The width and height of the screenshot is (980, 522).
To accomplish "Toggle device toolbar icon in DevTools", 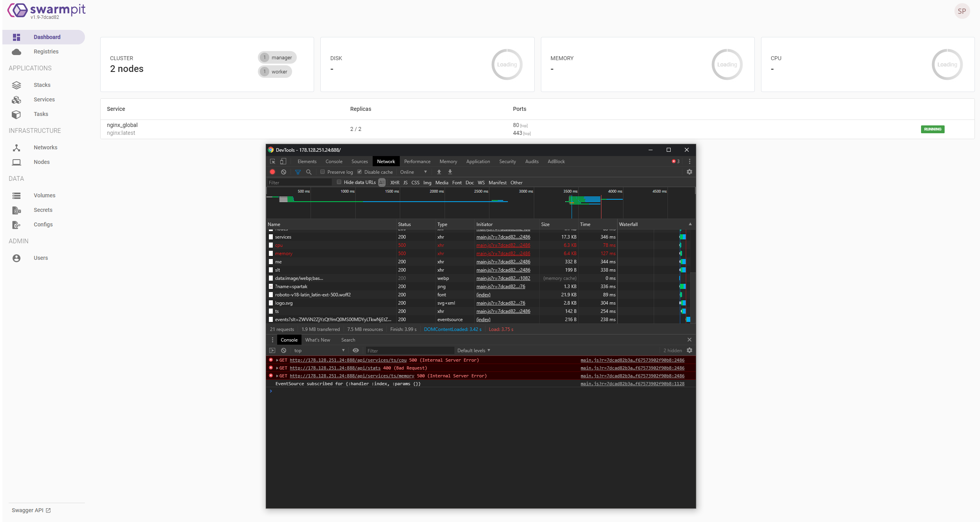I will (x=283, y=161).
